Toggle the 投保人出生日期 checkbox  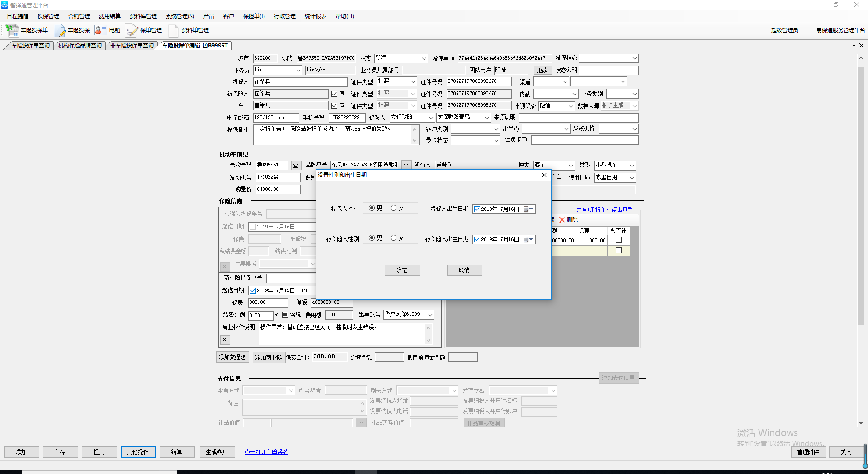[477, 209]
